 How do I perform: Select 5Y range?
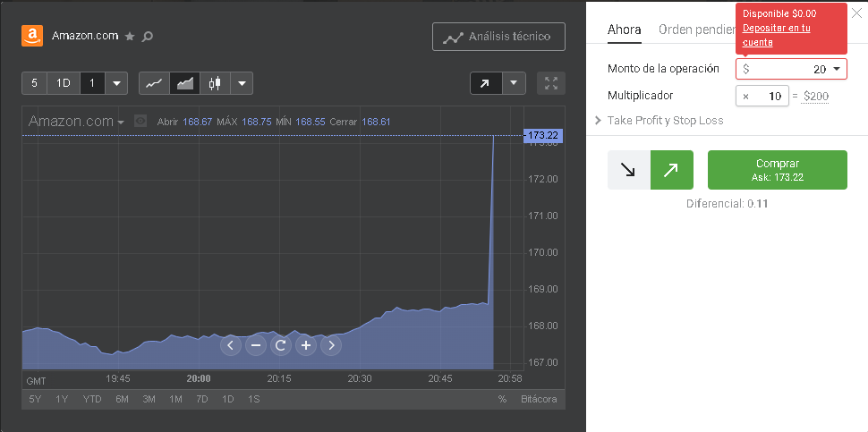(x=35, y=399)
